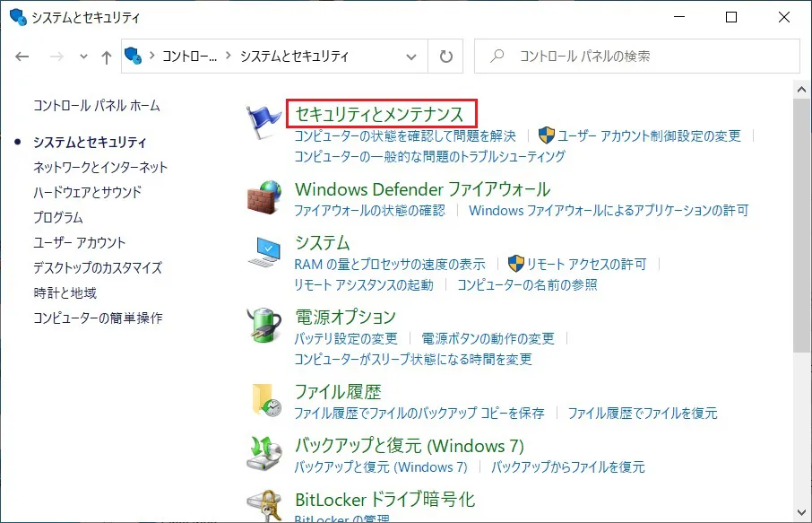Viewport: 812px width, 523px height.
Task: Go back with the left arrow button
Action: coord(22,57)
